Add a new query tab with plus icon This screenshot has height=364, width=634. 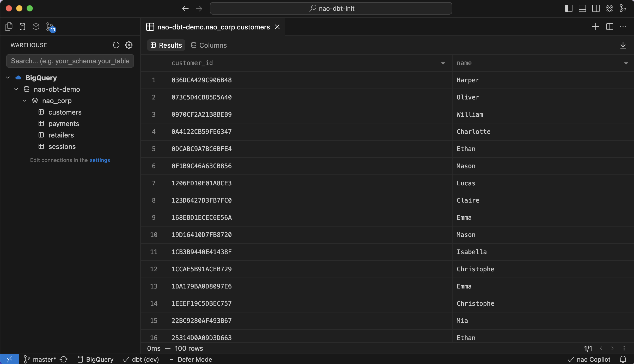596,27
